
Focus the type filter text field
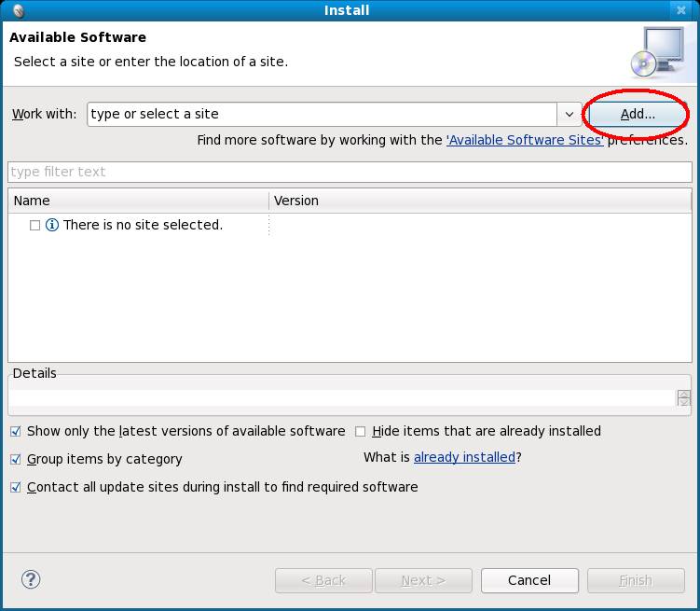click(x=350, y=172)
